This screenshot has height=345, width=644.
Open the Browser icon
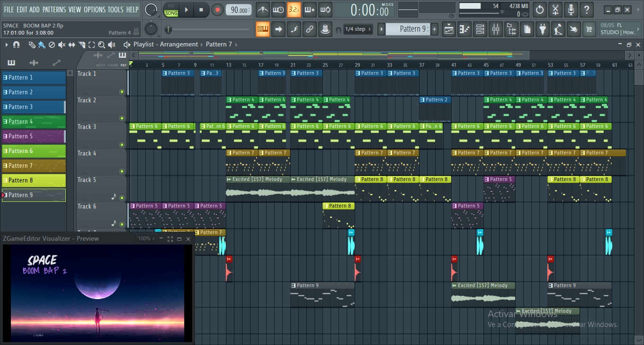click(x=511, y=29)
